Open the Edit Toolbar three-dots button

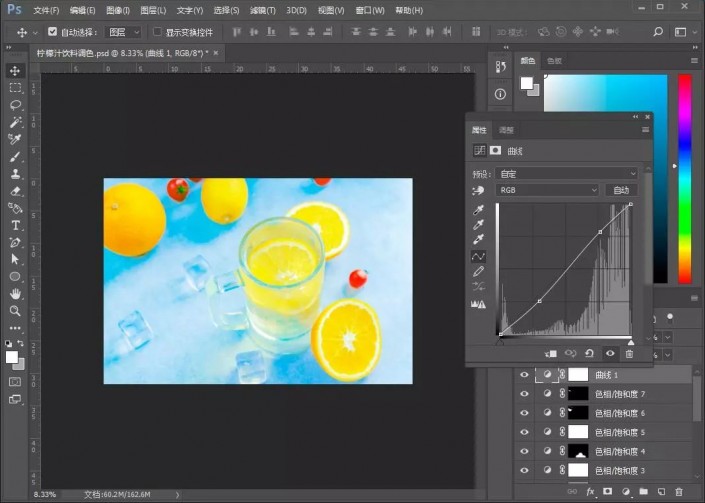click(15, 328)
